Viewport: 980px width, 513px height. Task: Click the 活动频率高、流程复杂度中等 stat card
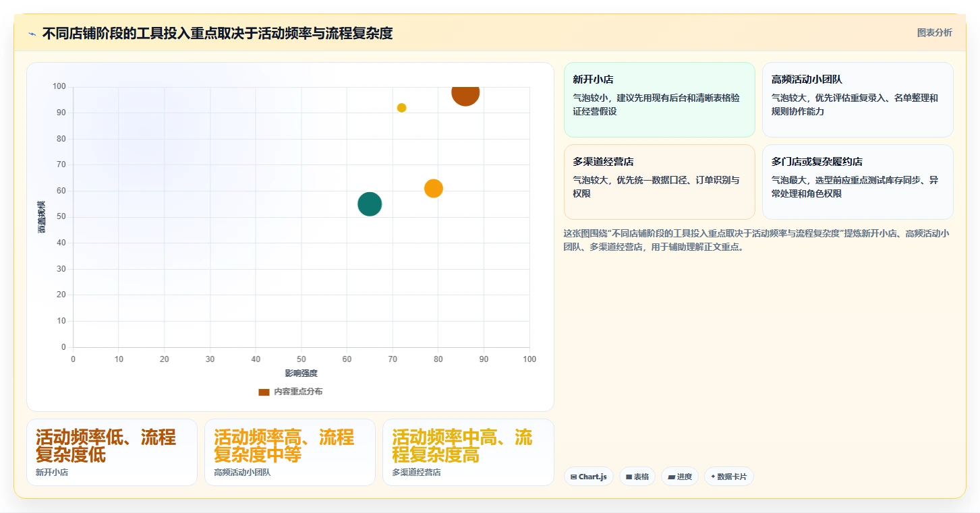290,452
